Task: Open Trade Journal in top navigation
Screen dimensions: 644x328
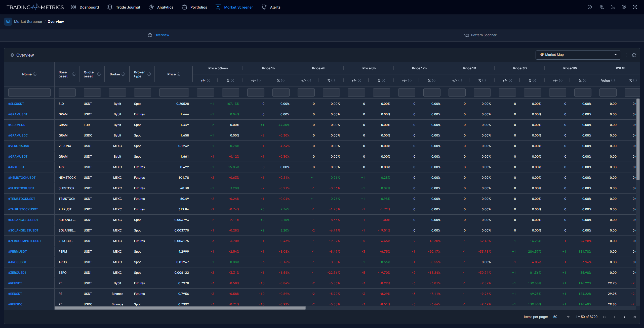Action: click(124, 7)
